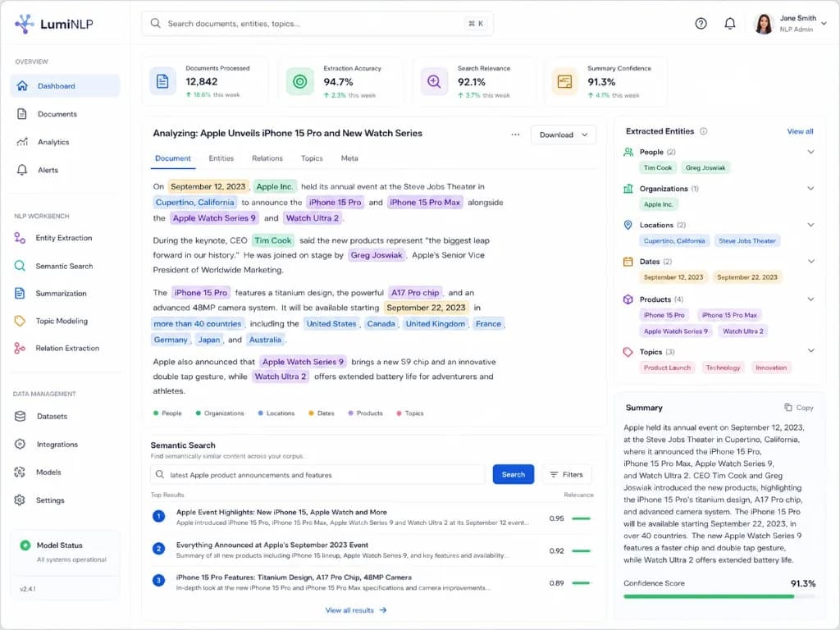The height and width of the screenshot is (630, 840).
Task: Expand the Jane Smith account menu chevron
Action: [x=824, y=24]
